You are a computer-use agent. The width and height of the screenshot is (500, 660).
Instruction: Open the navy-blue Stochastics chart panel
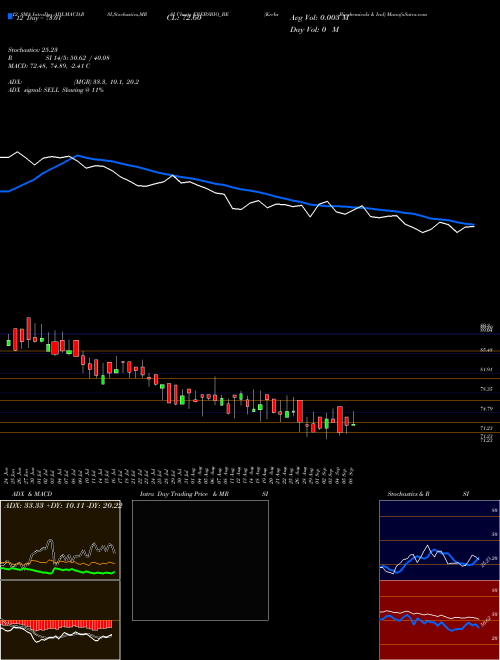(439, 540)
